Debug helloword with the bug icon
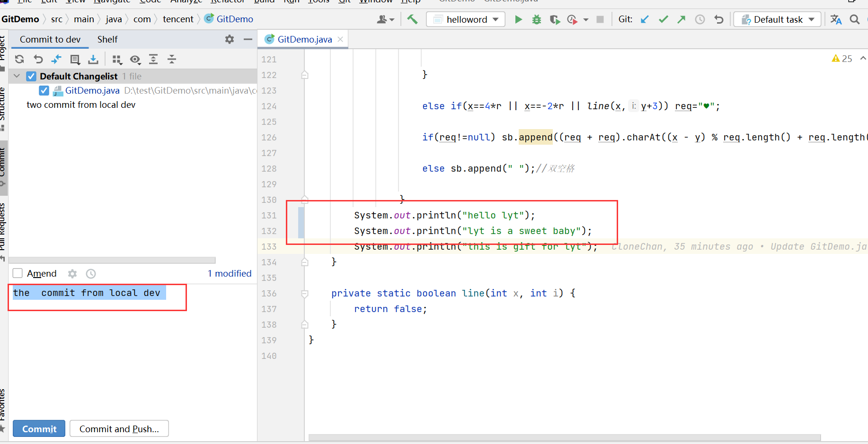This screenshot has height=444, width=868. (x=537, y=19)
